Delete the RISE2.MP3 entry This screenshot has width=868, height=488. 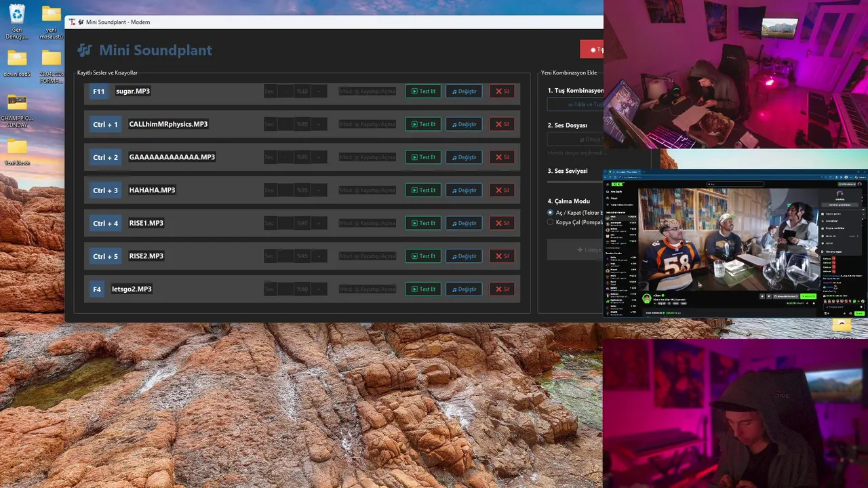[502, 256]
